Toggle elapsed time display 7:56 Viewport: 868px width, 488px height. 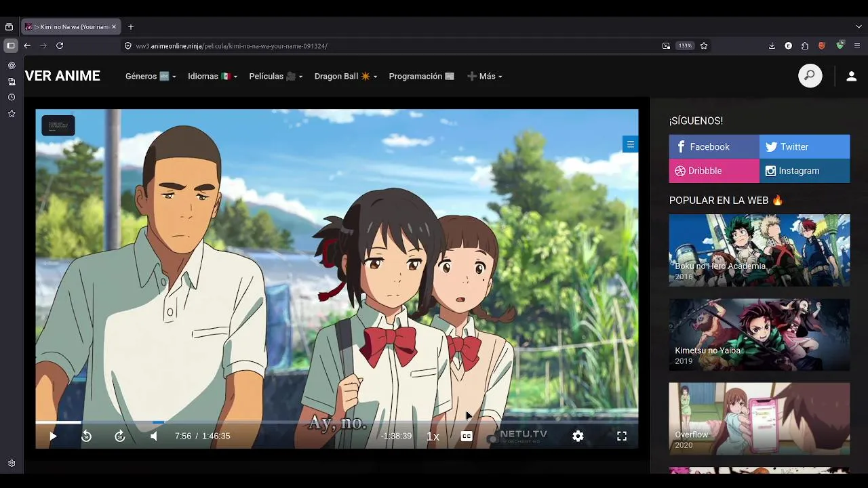(183, 436)
